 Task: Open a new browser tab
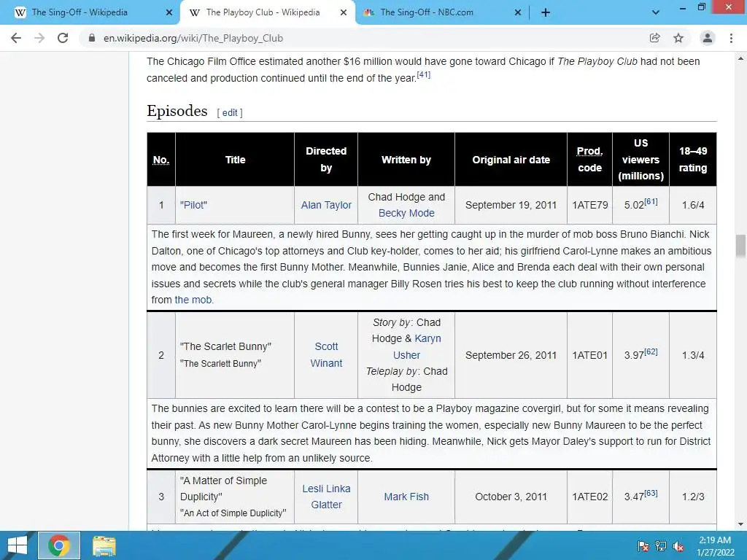pyautogui.click(x=546, y=13)
